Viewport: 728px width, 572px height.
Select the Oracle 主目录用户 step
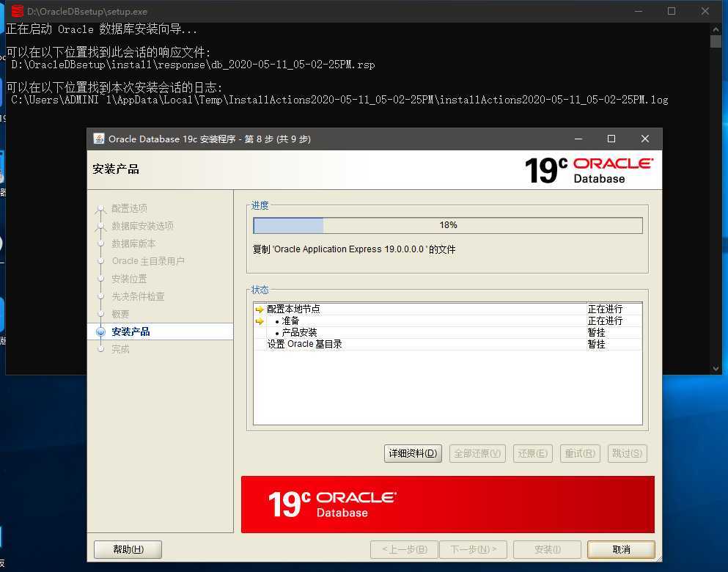point(148,261)
